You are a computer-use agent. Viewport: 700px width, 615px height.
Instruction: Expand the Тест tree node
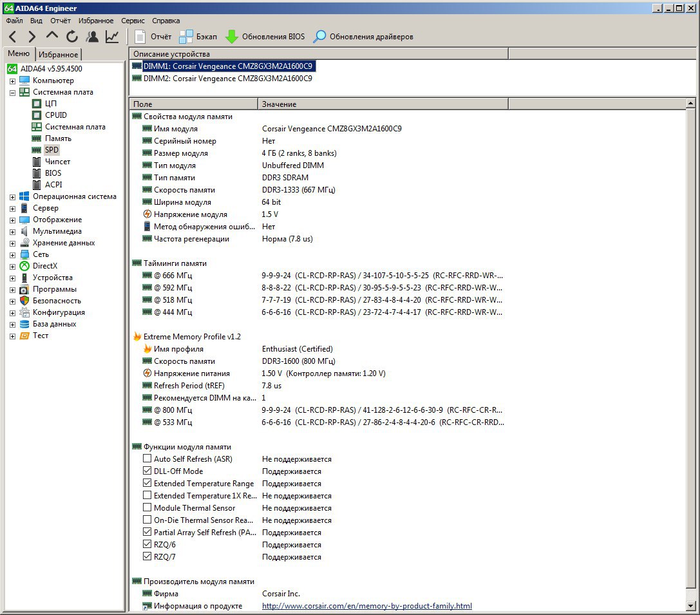(12, 337)
